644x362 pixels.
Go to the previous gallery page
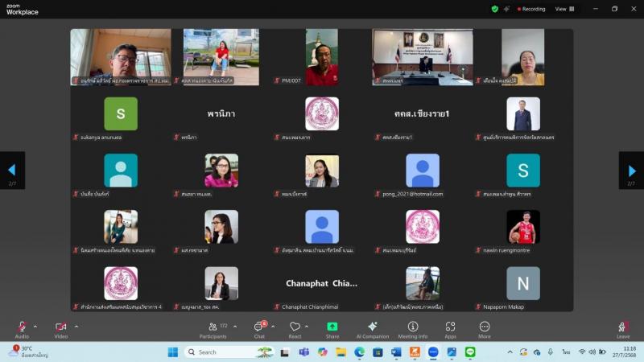pos(12,171)
